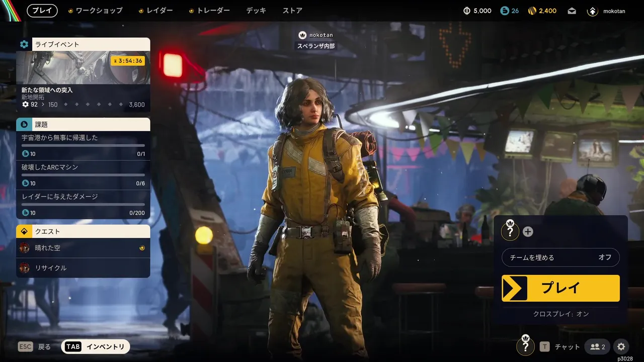Click the 破壊したARCマシン progress bar
The width and height of the screenshot is (644, 362).
(83, 175)
